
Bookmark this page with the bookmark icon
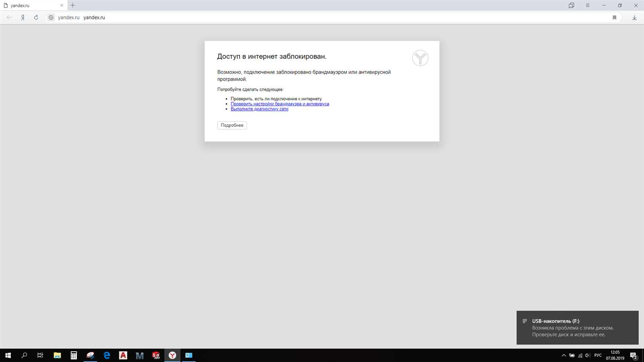coord(614,18)
